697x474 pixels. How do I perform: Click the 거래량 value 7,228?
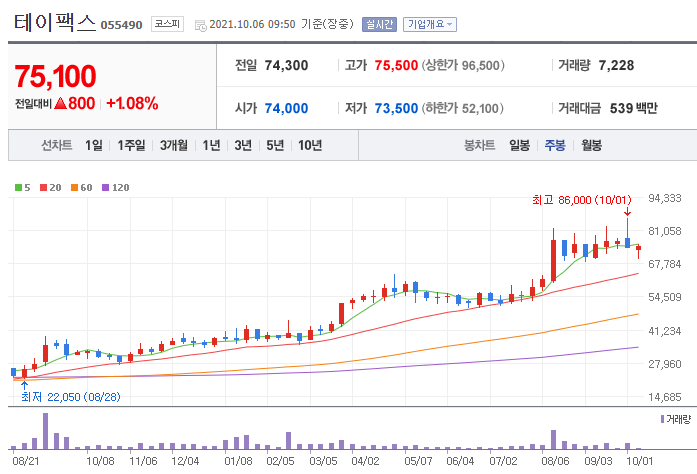click(616, 65)
